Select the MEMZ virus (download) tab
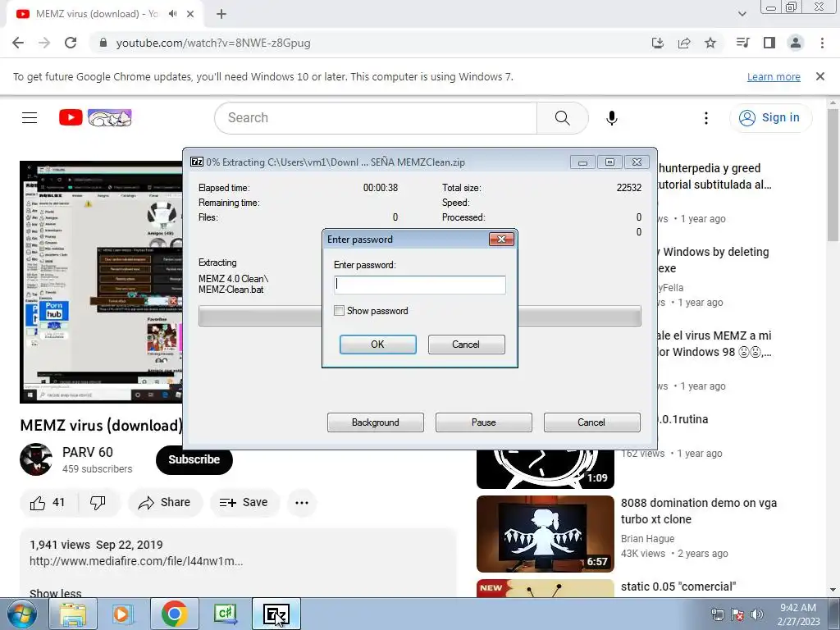This screenshot has width=840, height=630. pyautogui.click(x=97, y=14)
